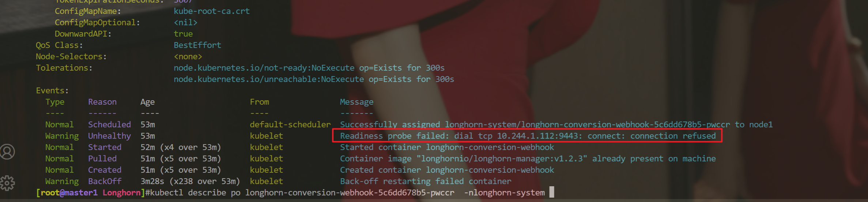
Task: Click the 3m28s (x238 over 53m) age
Action: [x=190, y=182]
